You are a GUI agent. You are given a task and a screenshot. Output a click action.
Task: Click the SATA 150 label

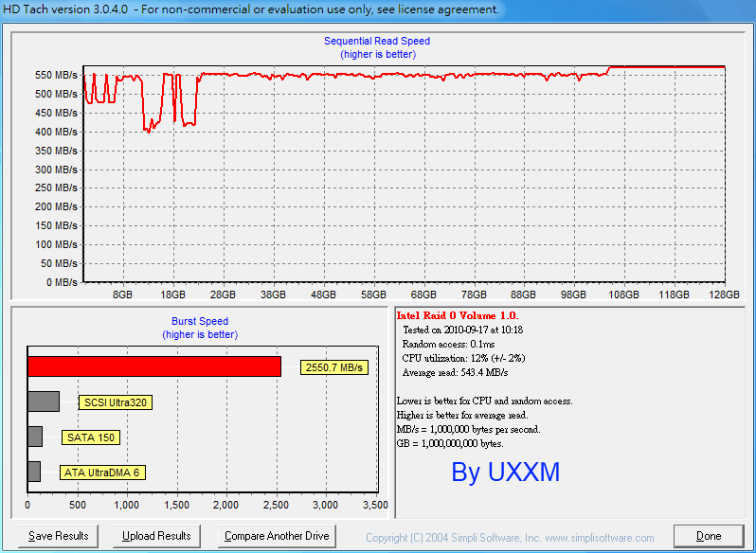pos(91,437)
